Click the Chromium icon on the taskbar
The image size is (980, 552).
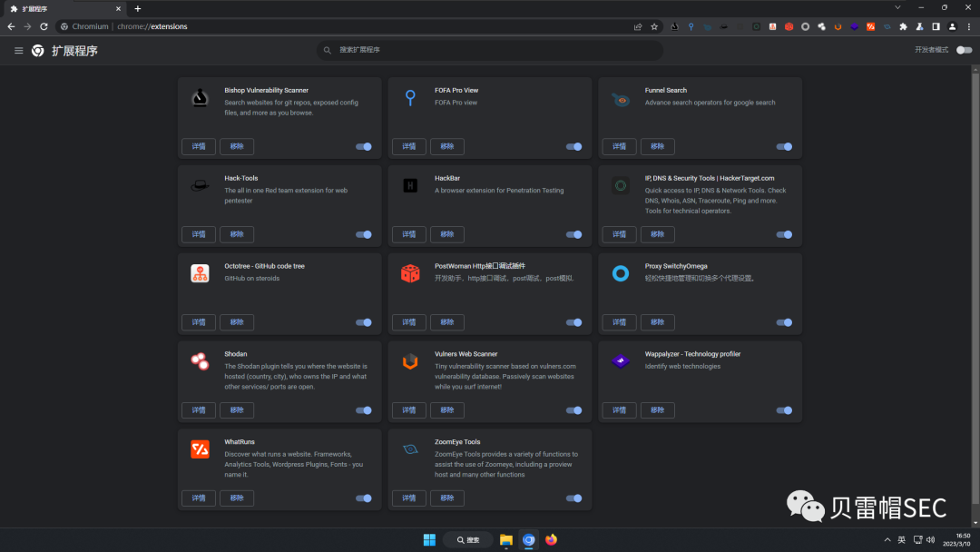click(x=529, y=540)
